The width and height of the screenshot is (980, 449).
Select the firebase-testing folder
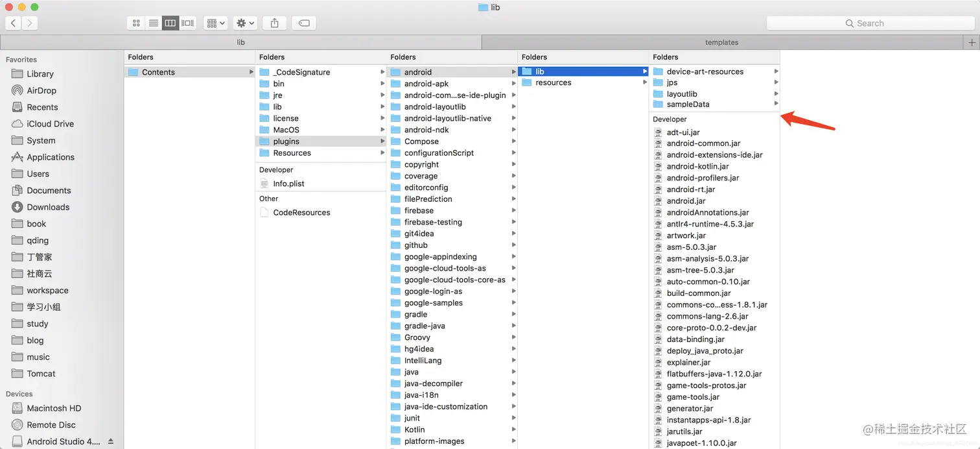tap(452, 222)
